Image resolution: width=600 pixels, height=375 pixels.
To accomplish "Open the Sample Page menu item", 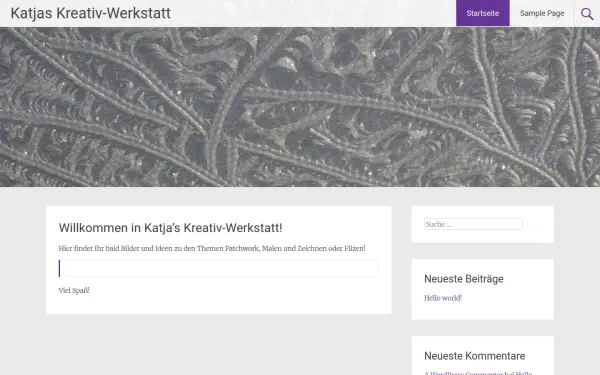I will pos(542,13).
